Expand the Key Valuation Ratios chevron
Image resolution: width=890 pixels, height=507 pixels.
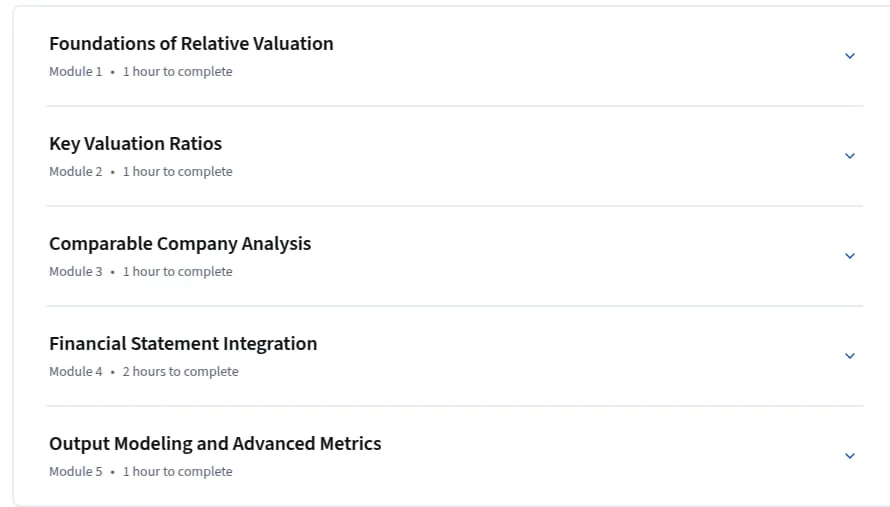coord(850,156)
